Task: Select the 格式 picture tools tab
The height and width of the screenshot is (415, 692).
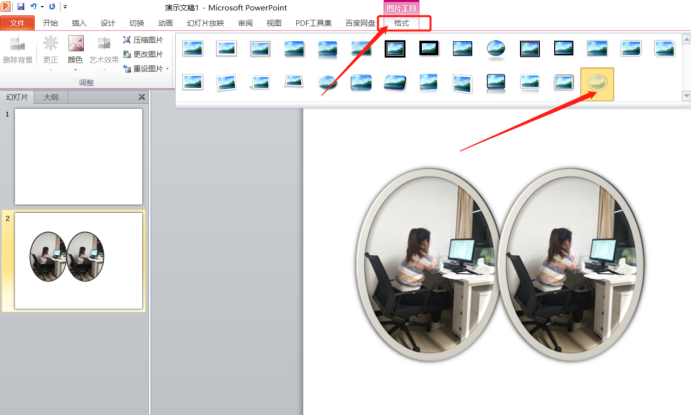Action: [402, 23]
